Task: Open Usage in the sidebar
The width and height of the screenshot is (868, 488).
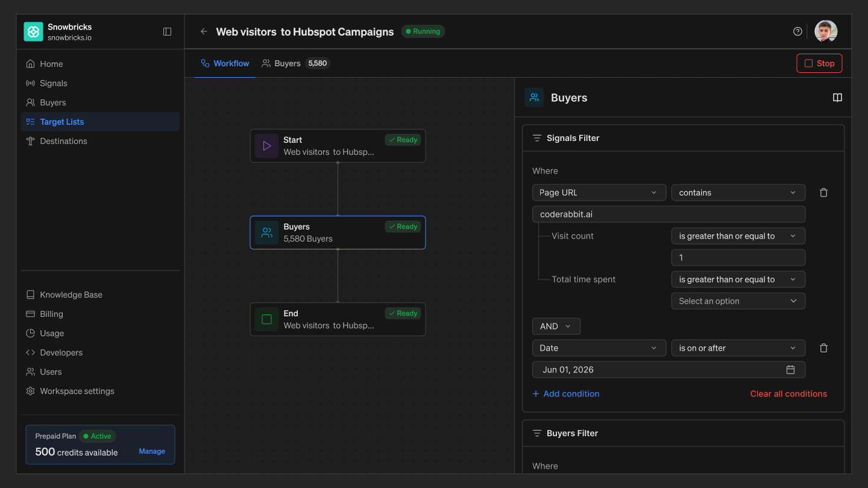Action: 100,333
